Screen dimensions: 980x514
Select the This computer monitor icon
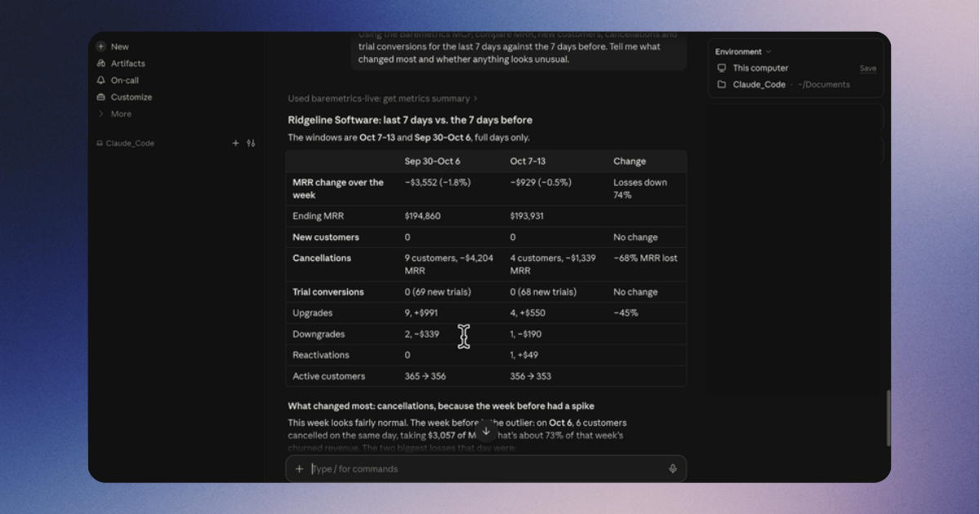[722, 69]
